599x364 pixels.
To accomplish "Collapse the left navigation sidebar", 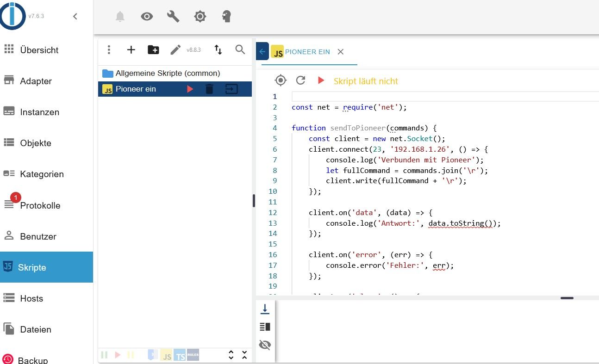I will [75, 17].
